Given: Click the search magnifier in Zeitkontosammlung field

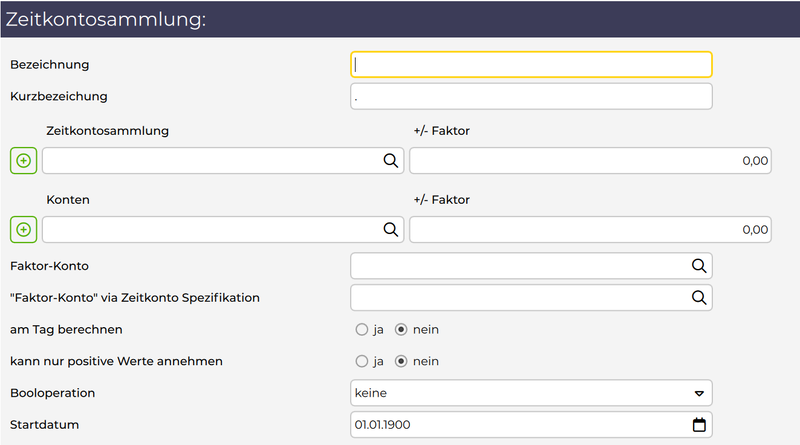Looking at the screenshot, I should pyautogui.click(x=391, y=160).
